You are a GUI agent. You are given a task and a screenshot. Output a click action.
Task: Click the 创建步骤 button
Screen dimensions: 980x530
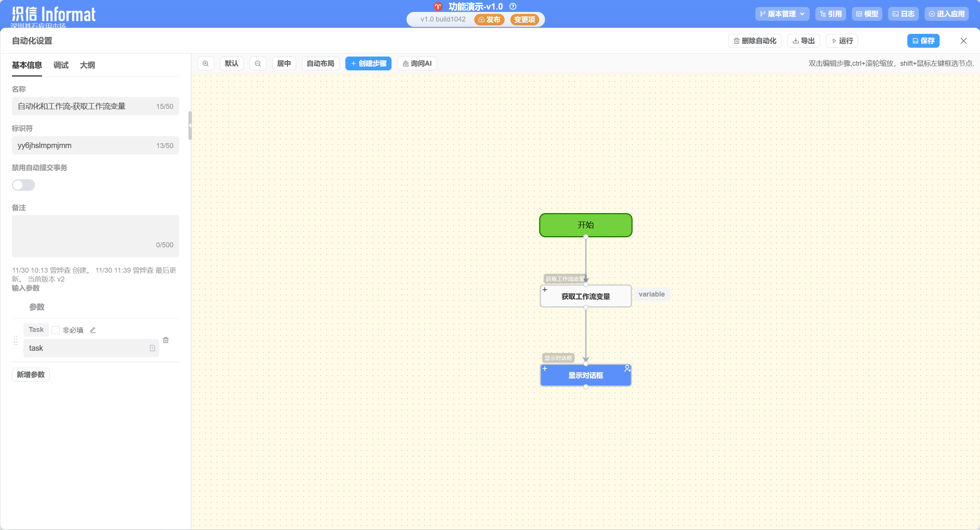(x=368, y=63)
